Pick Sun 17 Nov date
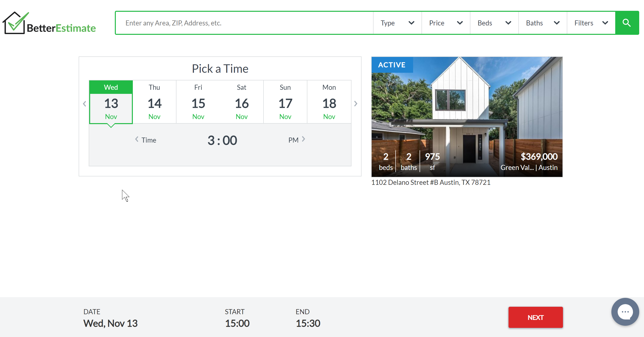The width and height of the screenshot is (644, 337). pyautogui.click(x=285, y=102)
